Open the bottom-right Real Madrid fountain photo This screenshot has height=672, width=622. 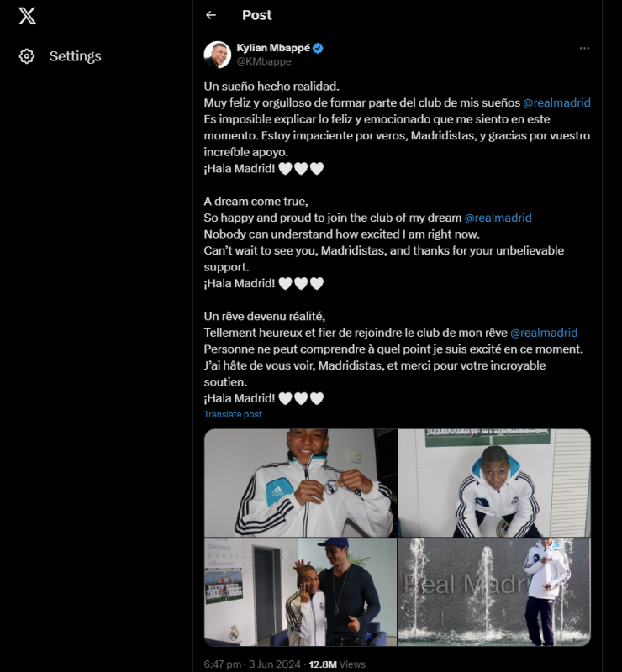494,592
